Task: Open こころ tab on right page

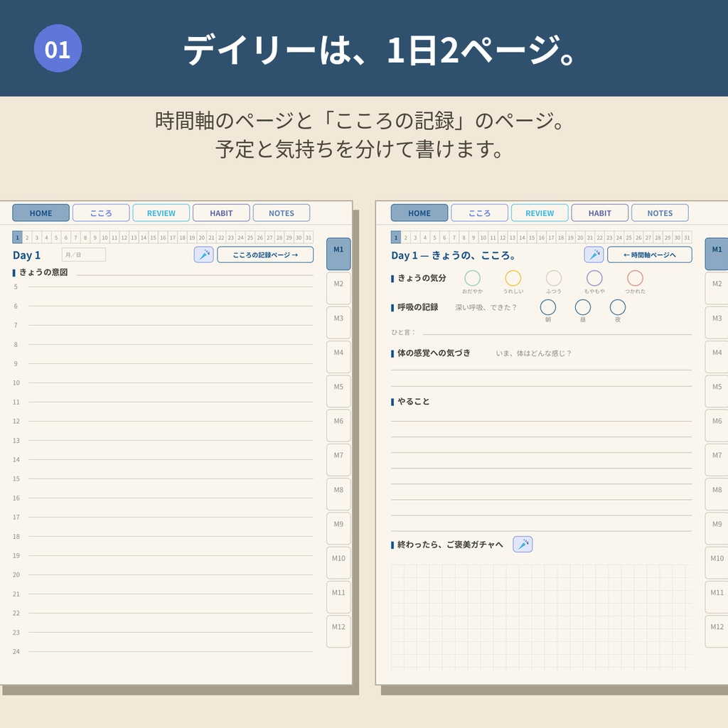Action: click(x=480, y=213)
